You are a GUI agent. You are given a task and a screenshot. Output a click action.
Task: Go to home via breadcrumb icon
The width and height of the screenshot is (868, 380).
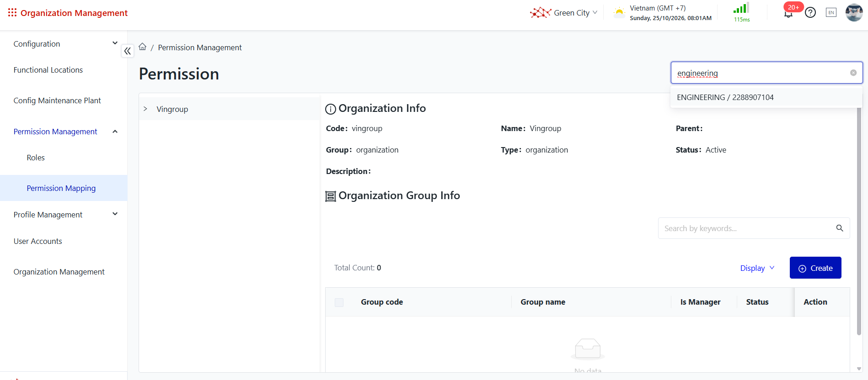143,47
